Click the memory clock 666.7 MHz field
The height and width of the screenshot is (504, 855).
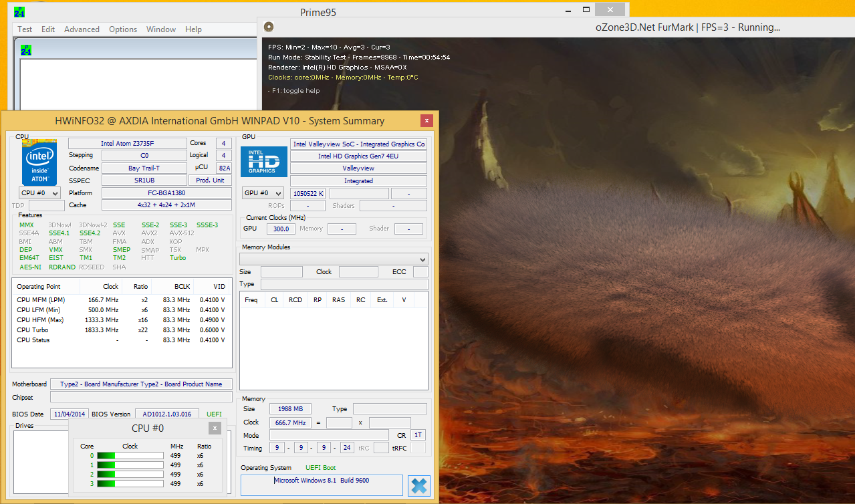[289, 422]
